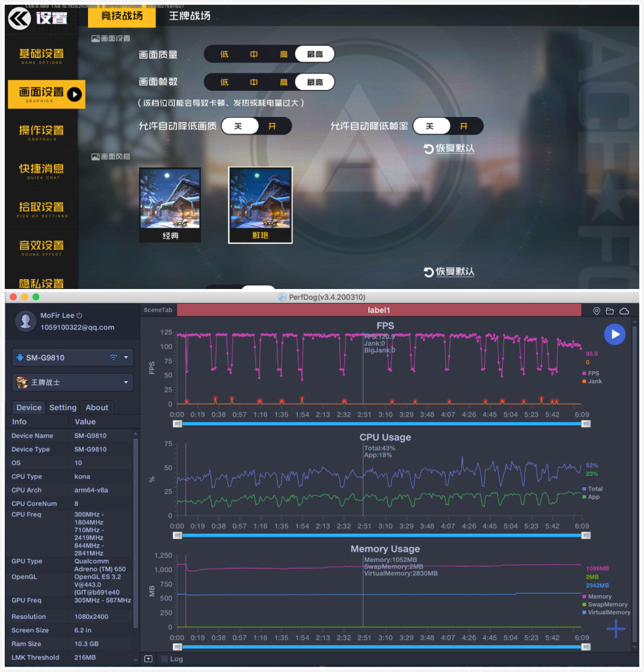Select the SceneTab label
This screenshot has width=644, height=672.
(x=158, y=310)
